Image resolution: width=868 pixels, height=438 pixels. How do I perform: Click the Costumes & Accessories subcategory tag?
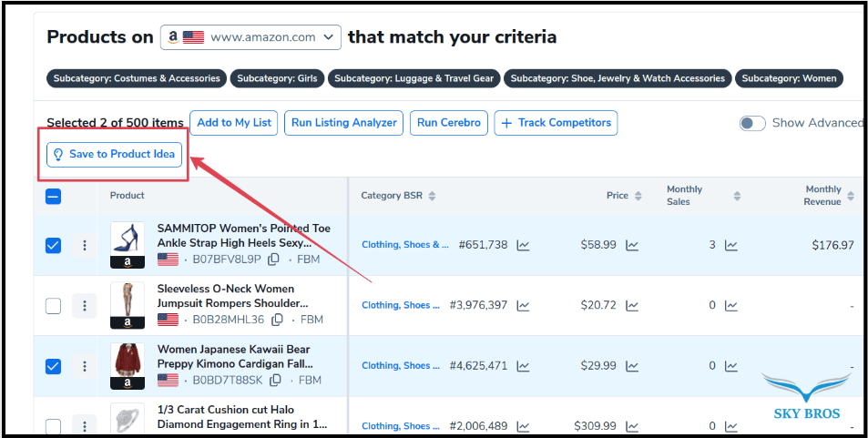[x=137, y=78]
